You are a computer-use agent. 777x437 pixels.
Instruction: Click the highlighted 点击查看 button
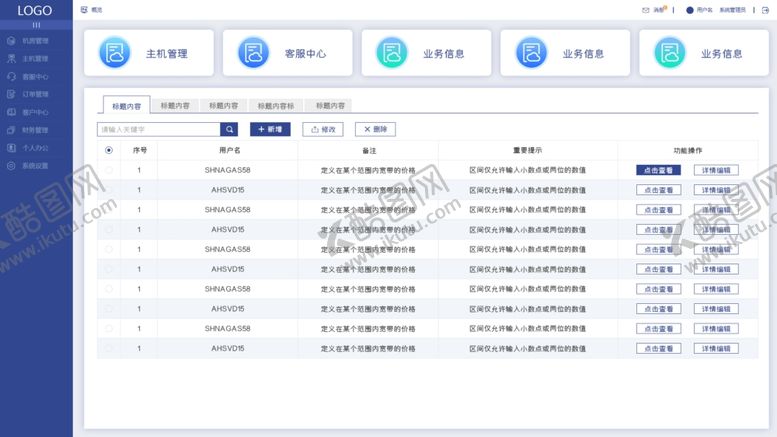(x=658, y=170)
